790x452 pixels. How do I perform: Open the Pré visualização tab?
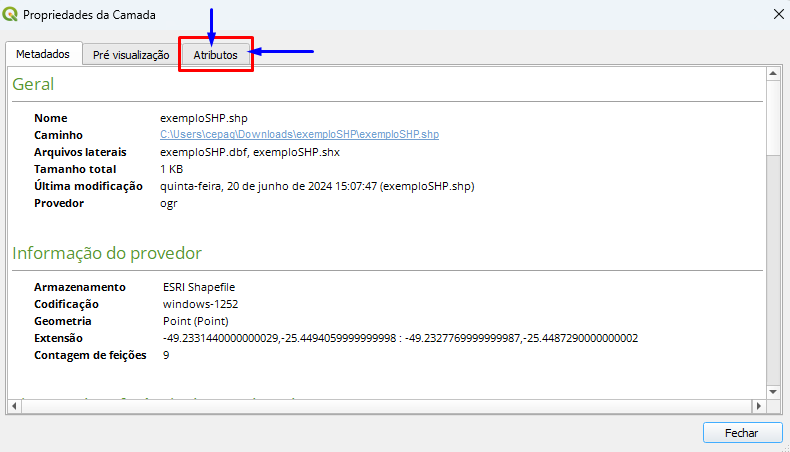(x=131, y=55)
